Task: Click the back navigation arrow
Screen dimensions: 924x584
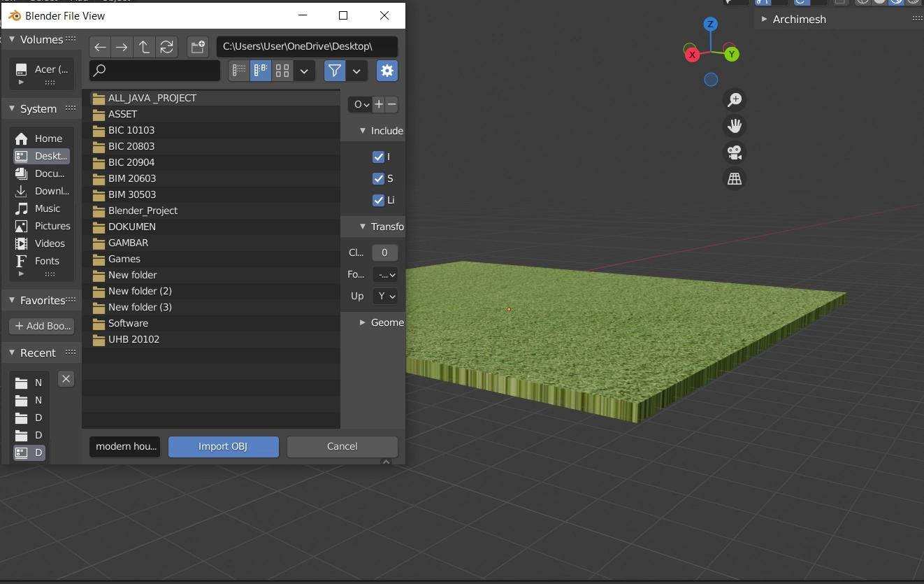Action: [x=101, y=47]
